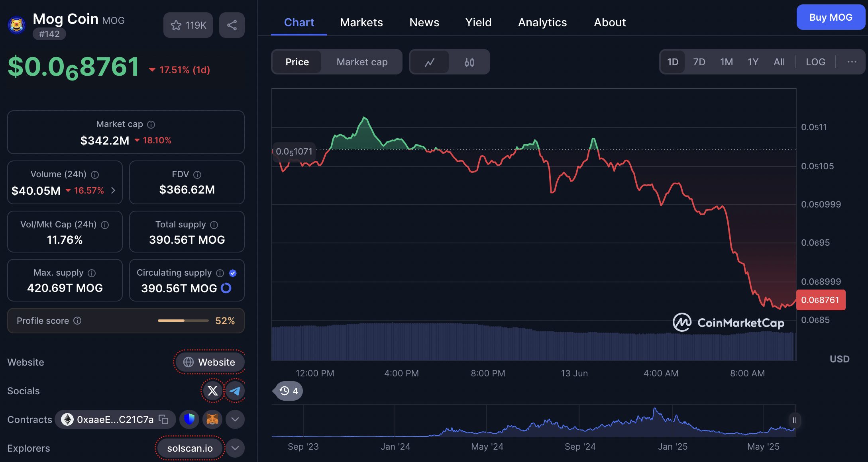Click the range selector pause handle
Image resolution: width=868 pixels, height=462 pixels.
(x=794, y=420)
